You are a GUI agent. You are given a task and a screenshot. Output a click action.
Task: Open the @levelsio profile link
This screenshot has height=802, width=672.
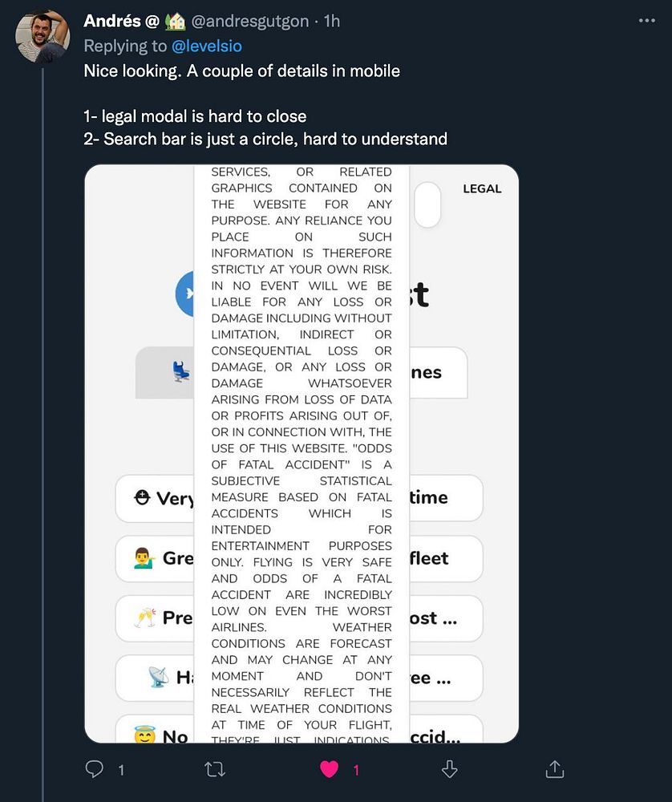[207, 46]
